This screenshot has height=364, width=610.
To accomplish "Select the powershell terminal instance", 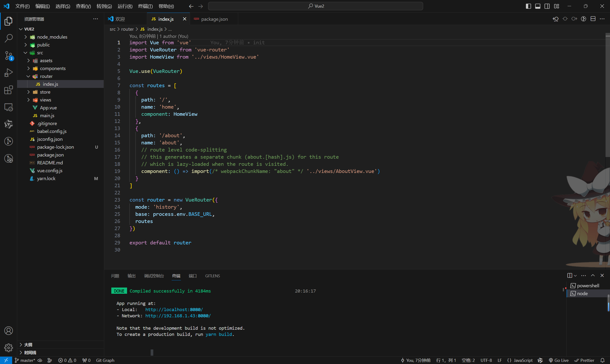I will (x=588, y=286).
